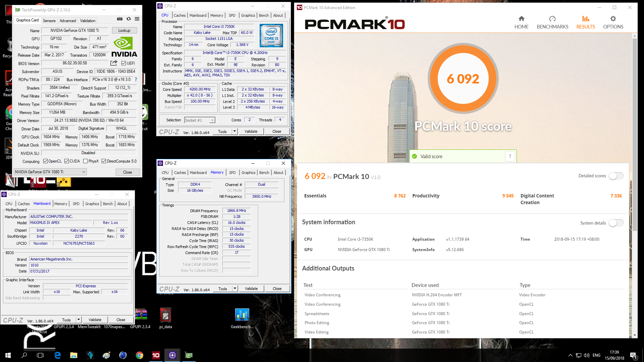This screenshot has width=644, height=362.
Task: Open the Validation tab in GPU-Z
Action: [x=88, y=21]
